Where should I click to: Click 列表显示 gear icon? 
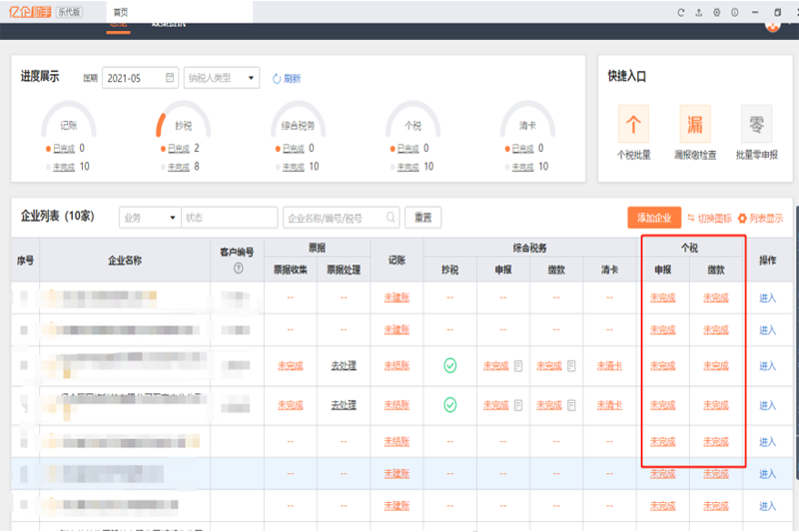pos(742,218)
